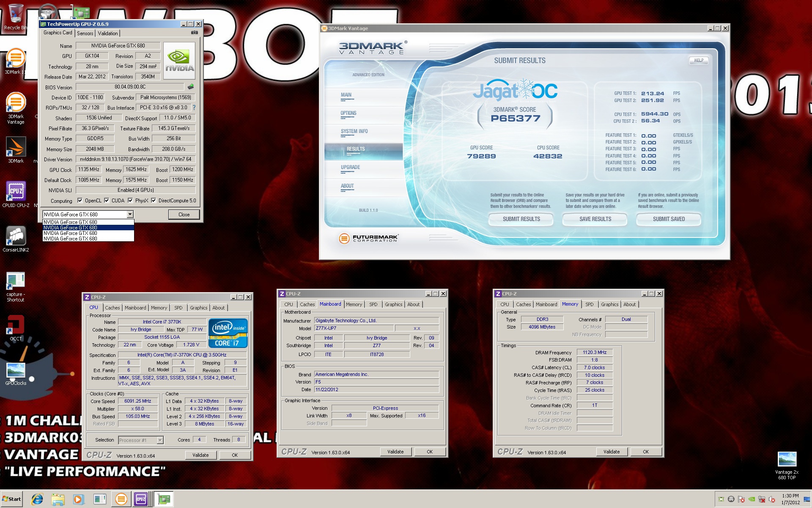Open SYSTEM INFO in 3DMark Vantage
Screen dimensions: 812x508
[x=354, y=131]
